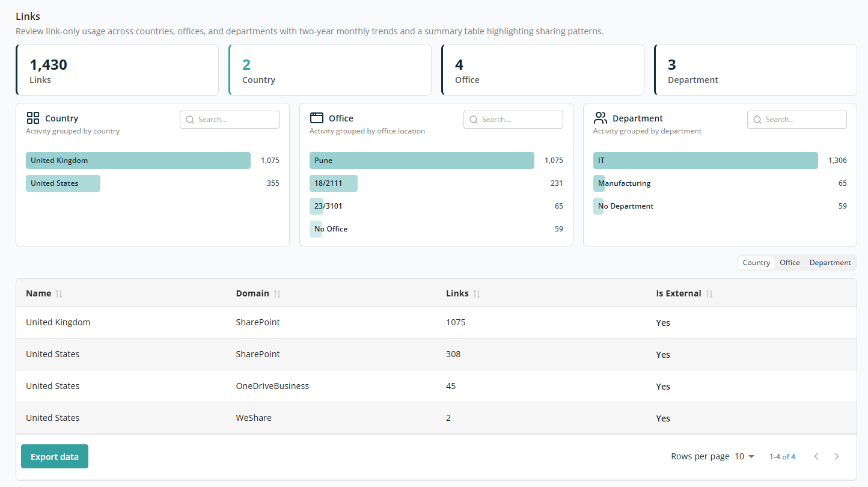868x487 pixels.
Task: Open the Rows per page dropdown
Action: 744,456
